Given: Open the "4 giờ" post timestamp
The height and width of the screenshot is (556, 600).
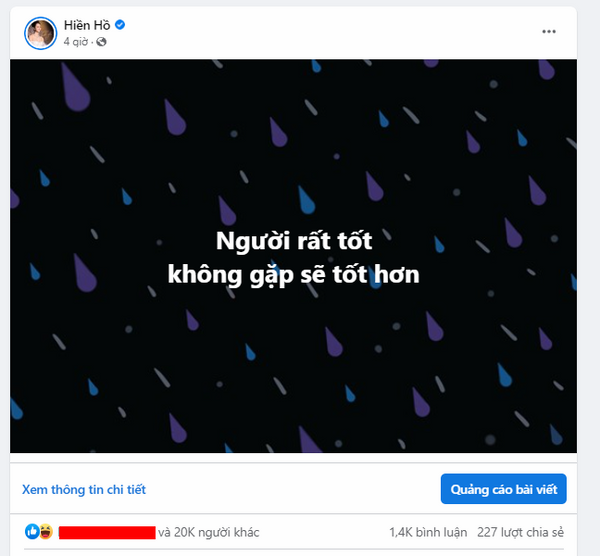Looking at the screenshot, I should 75,42.
